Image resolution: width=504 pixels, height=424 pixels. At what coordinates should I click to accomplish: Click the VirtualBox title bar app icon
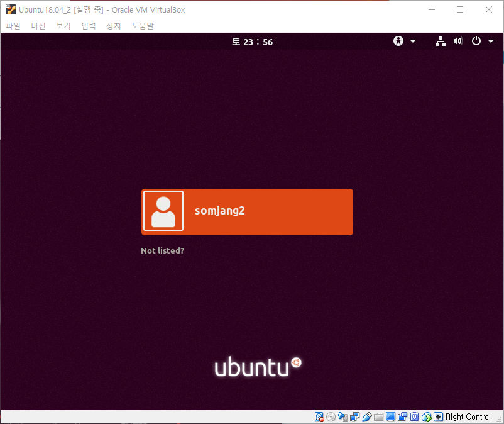10,9
